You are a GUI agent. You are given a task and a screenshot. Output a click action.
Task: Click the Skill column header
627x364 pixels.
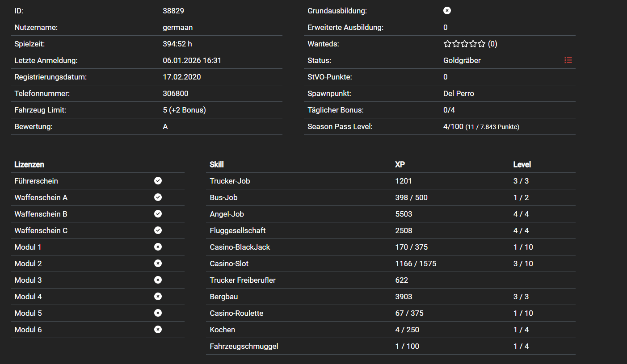click(217, 164)
